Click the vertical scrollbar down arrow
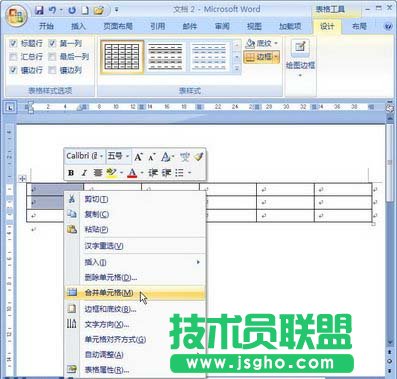Image resolution: width=397 pixels, height=379 pixels. coord(390,343)
